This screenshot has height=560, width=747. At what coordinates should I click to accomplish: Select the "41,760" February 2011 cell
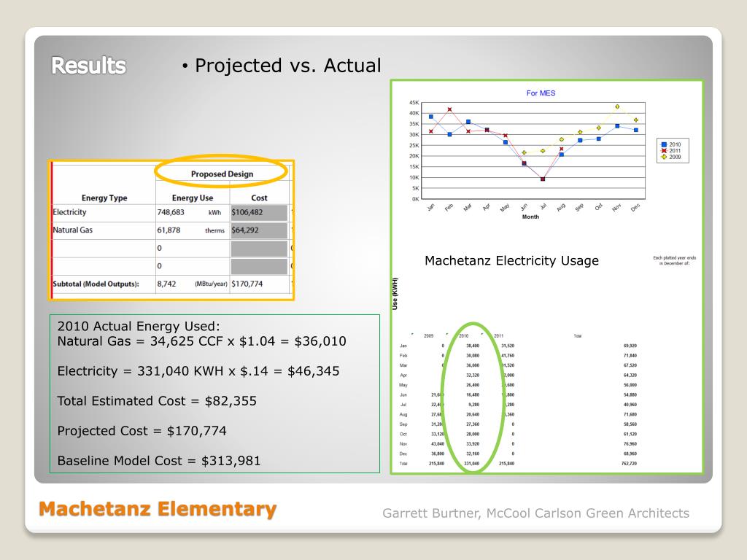click(x=508, y=356)
